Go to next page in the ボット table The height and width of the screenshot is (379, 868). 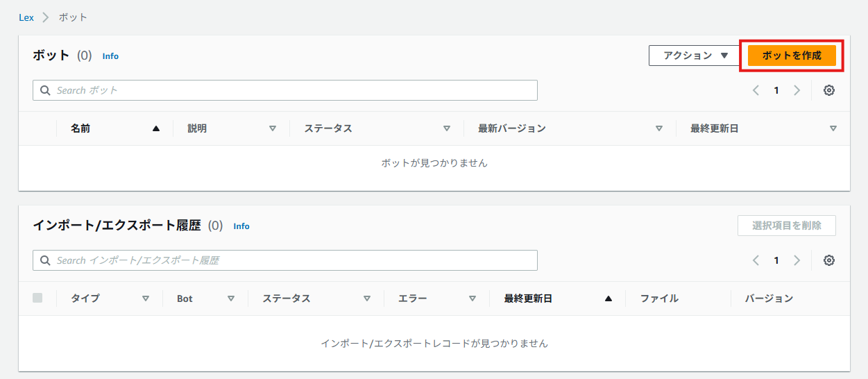coord(797,90)
